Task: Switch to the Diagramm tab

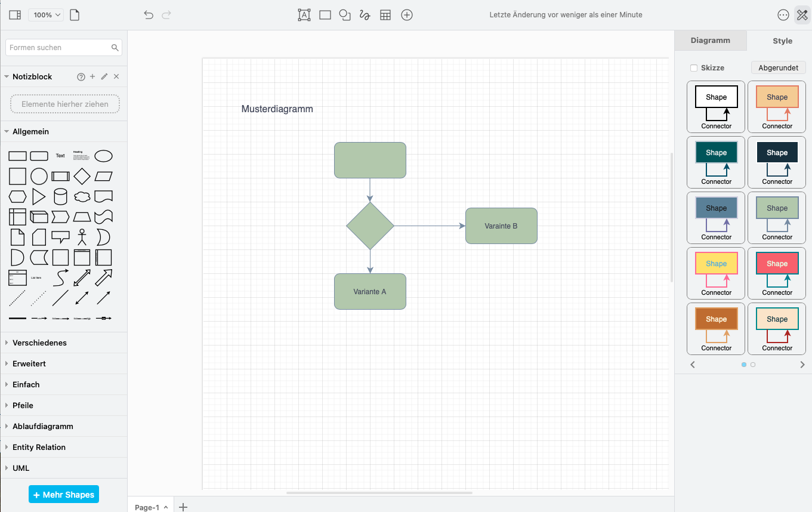Action: (x=710, y=41)
